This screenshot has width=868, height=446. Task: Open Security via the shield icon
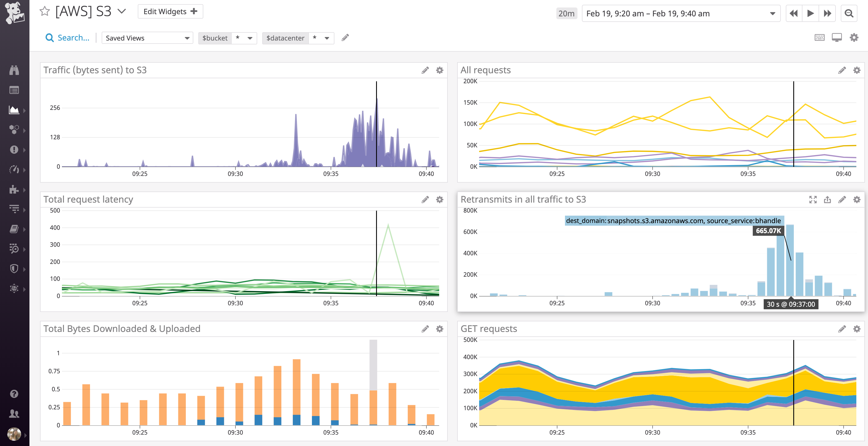14,269
